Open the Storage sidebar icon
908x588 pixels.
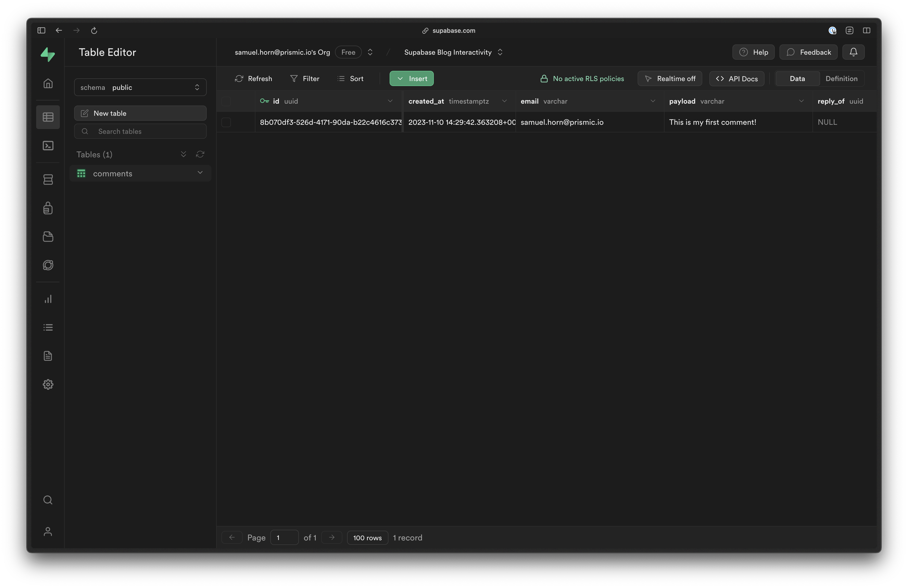tap(48, 236)
